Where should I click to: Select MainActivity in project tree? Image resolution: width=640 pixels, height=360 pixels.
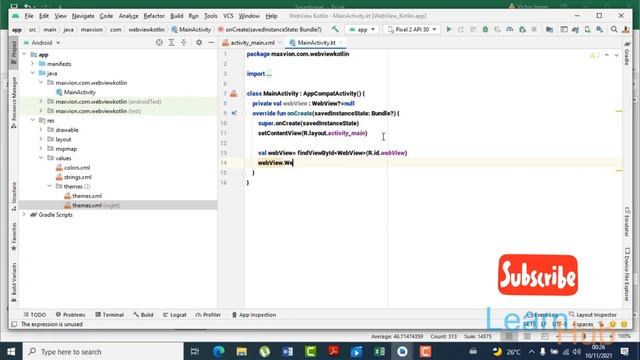point(80,92)
